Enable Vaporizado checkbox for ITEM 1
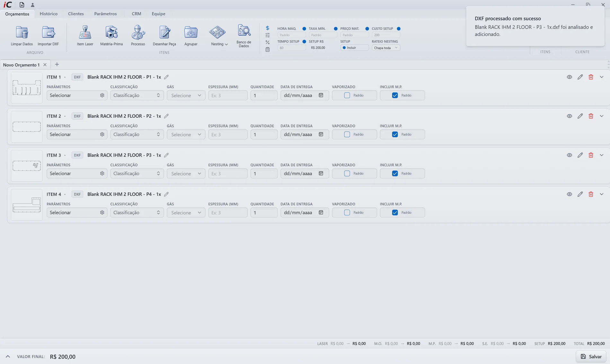Viewport: 610px width, 364px height. coord(347,95)
